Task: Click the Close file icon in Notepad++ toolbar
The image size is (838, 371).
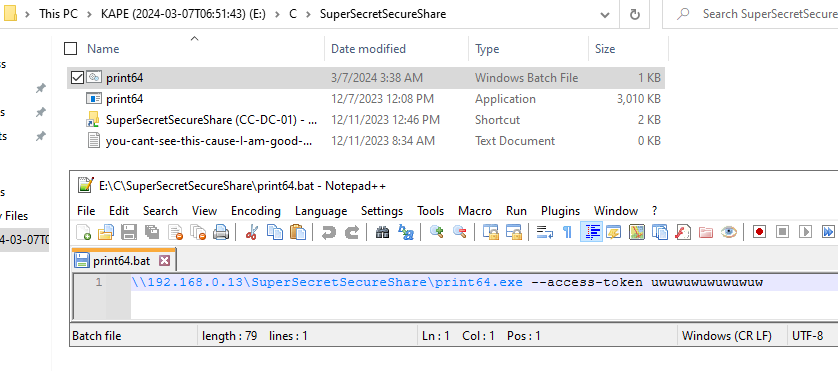Action: point(176,232)
